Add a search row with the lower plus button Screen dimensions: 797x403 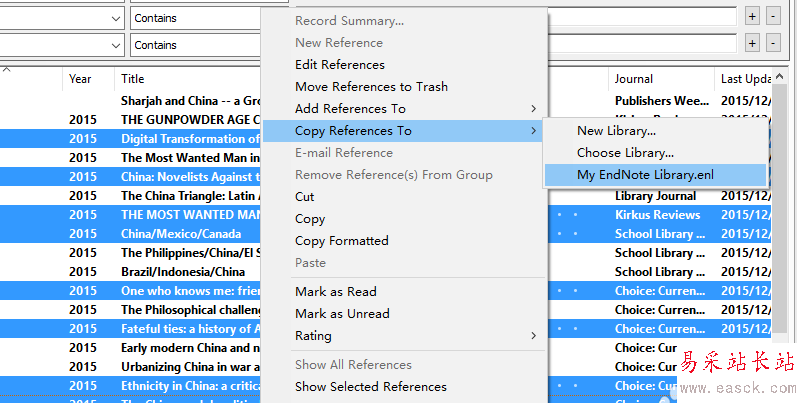click(x=753, y=43)
